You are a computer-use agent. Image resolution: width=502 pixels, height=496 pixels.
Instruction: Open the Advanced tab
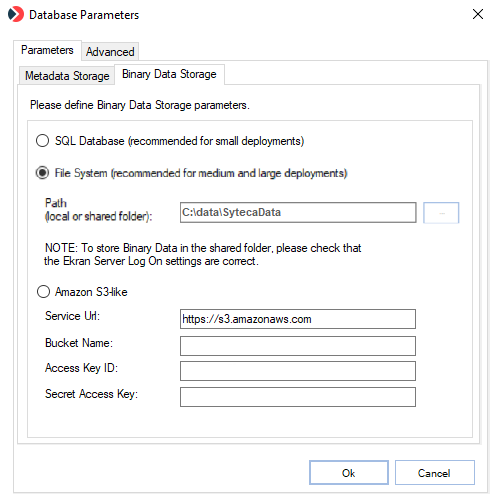point(110,52)
